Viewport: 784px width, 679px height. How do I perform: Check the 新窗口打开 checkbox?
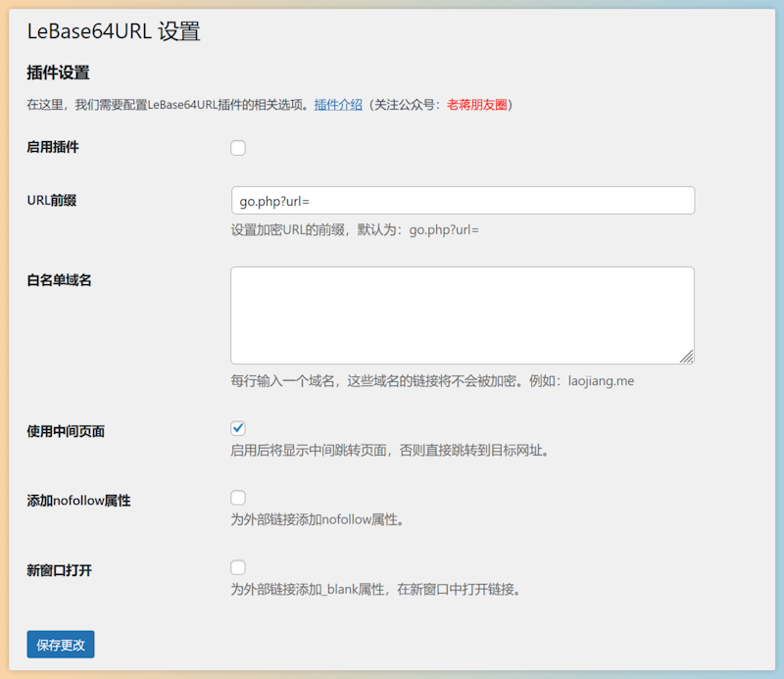238,567
